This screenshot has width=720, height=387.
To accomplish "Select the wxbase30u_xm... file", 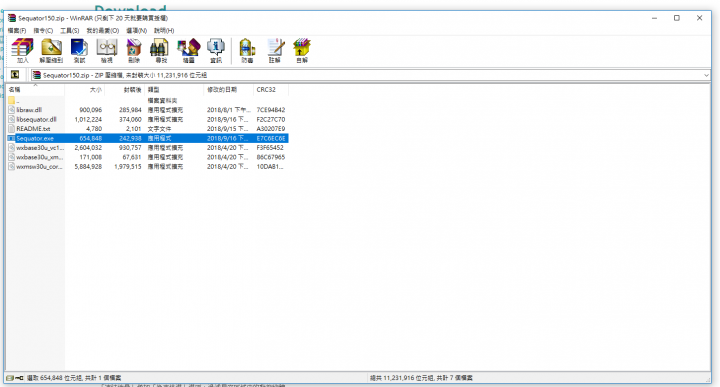I will point(39,157).
